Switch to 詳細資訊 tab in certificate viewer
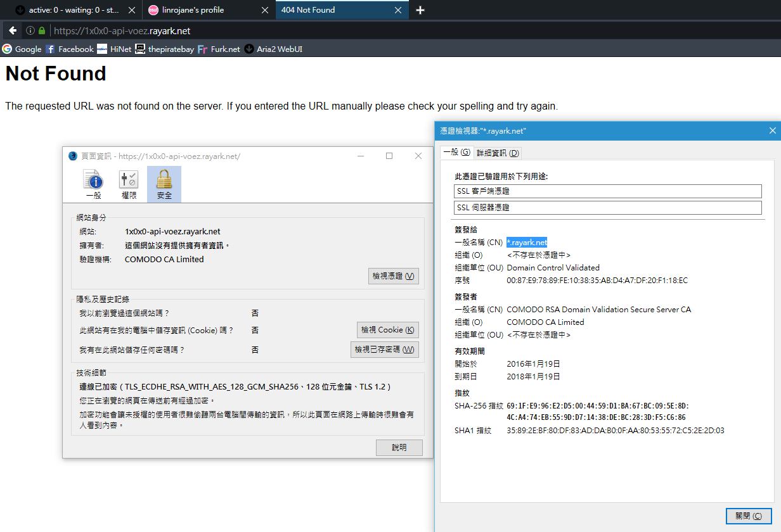 click(x=498, y=153)
